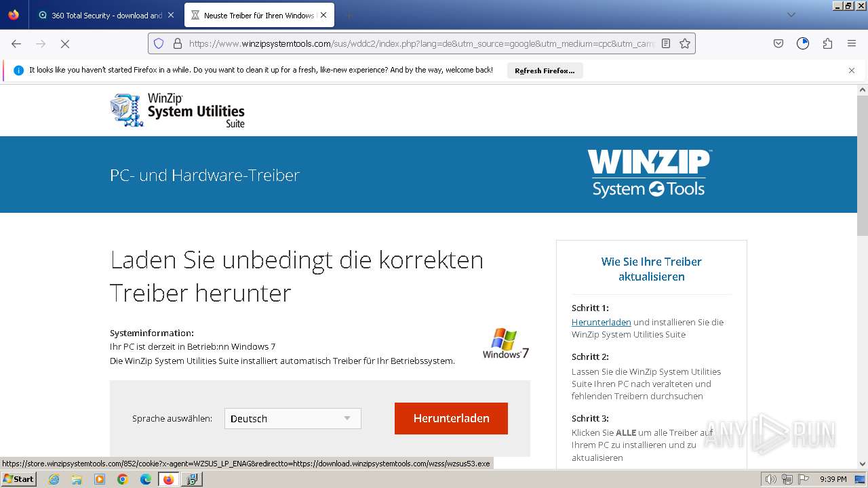This screenshot has width=868, height=488.
Task: Click the Action Center flag icon
Action: pyautogui.click(x=802, y=479)
